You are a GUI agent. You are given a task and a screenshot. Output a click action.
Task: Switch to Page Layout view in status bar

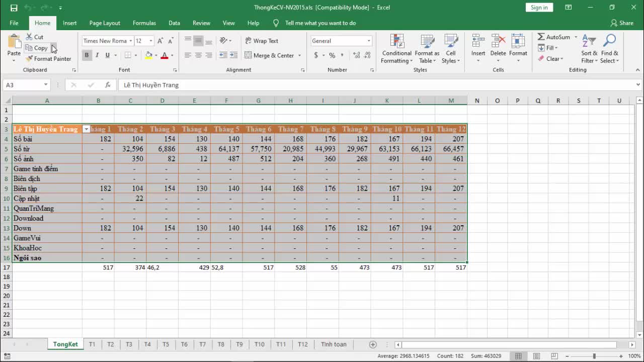(537, 356)
